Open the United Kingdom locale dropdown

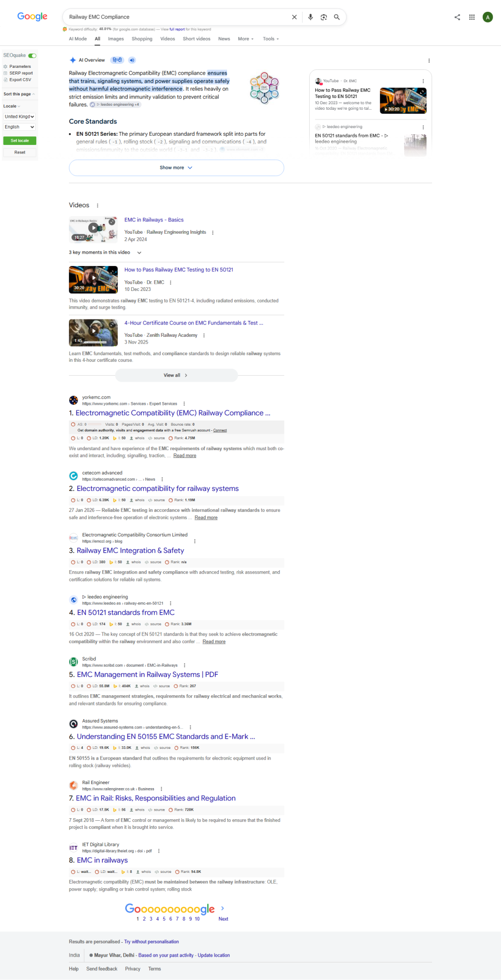19,116
